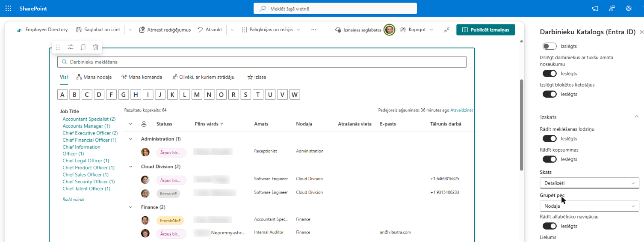Toggle Rādīt meklēšanas lodziņu switch
The width and height of the screenshot is (644, 242).
[549, 138]
